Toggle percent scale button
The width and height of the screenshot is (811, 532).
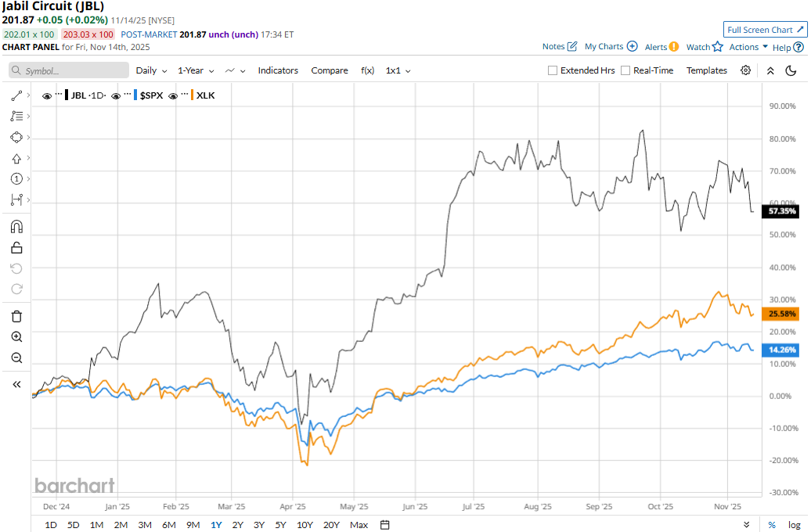point(772,525)
